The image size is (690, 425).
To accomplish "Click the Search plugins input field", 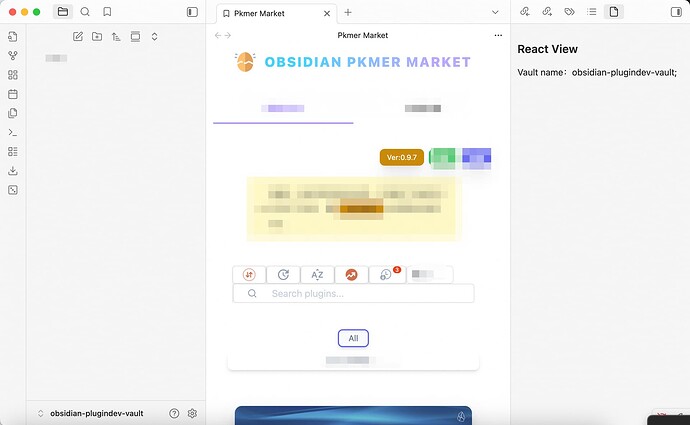I will (x=360, y=293).
